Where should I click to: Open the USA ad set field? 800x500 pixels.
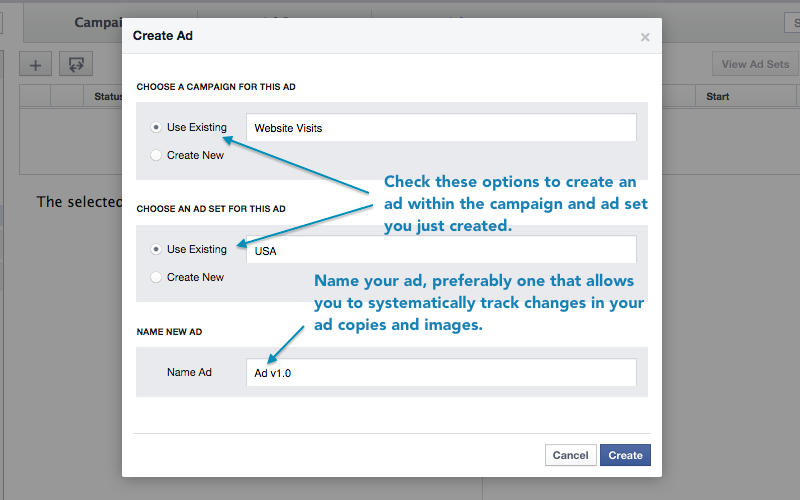[441, 250]
